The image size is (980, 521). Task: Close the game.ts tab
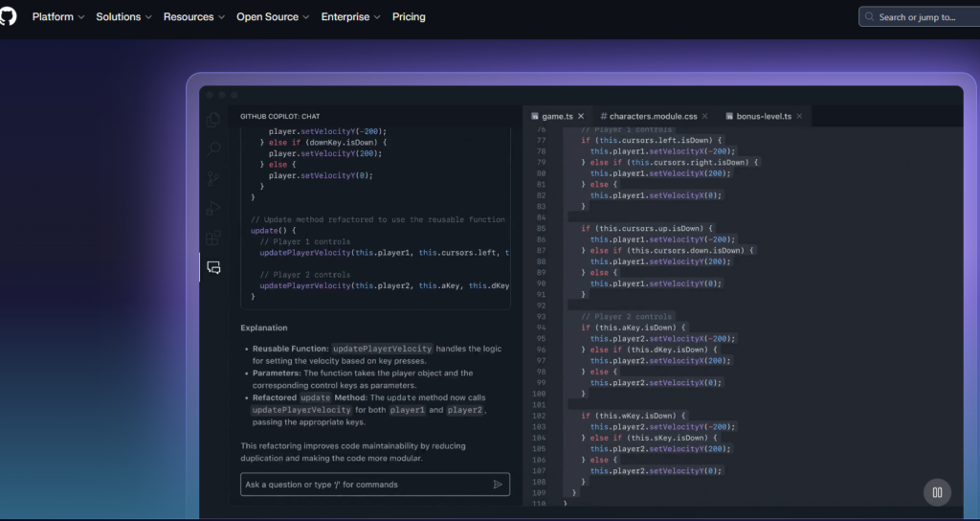click(x=581, y=116)
